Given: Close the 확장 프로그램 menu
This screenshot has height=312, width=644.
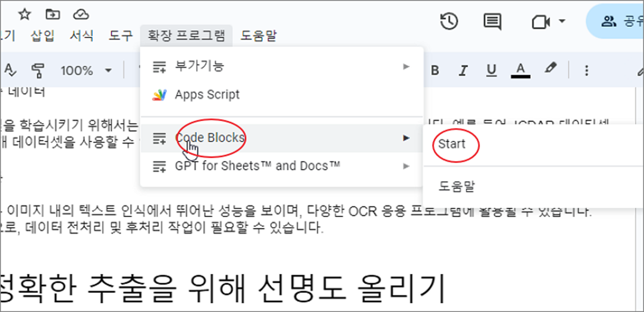Looking at the screenshot, I should [186, 36].
